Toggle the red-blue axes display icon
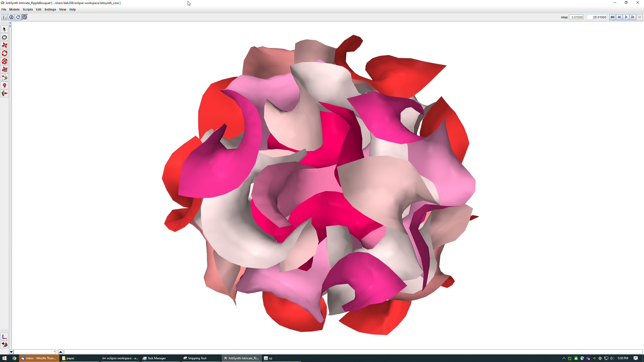Image resolution: width=644 pixels, height=362 pixels. pos(4,337)
